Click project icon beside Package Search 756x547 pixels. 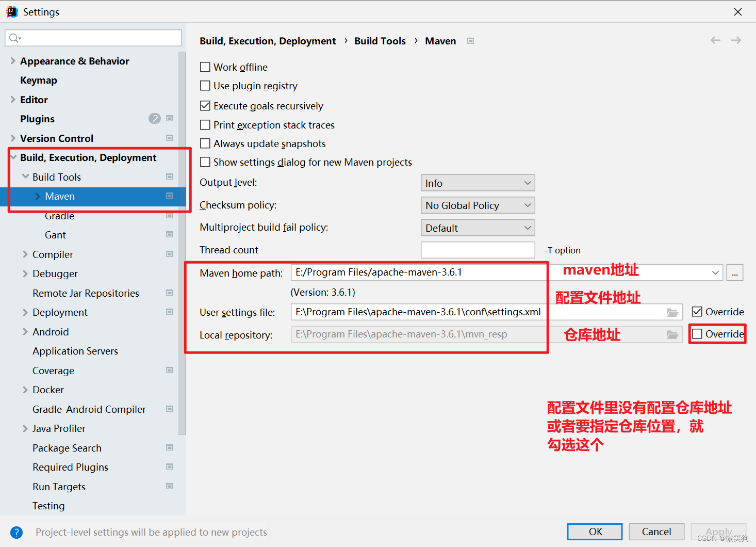[x=169, y=447]
